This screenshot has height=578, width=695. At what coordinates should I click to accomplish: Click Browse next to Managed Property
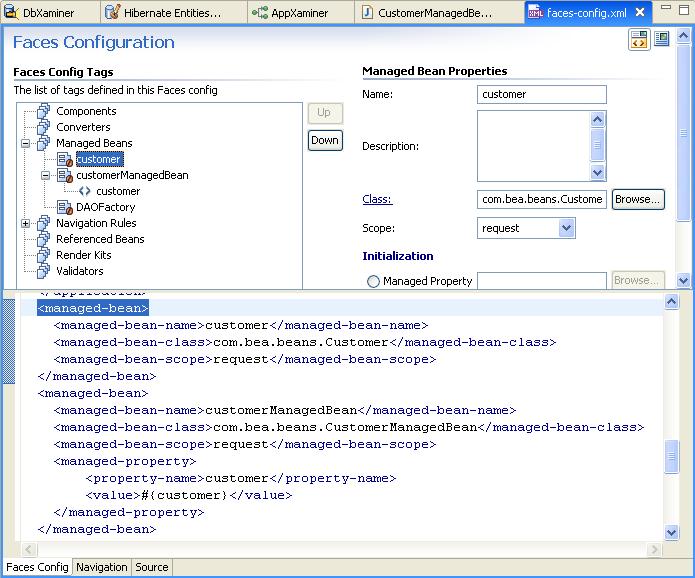pyautogui.click(x=637, y=280)
